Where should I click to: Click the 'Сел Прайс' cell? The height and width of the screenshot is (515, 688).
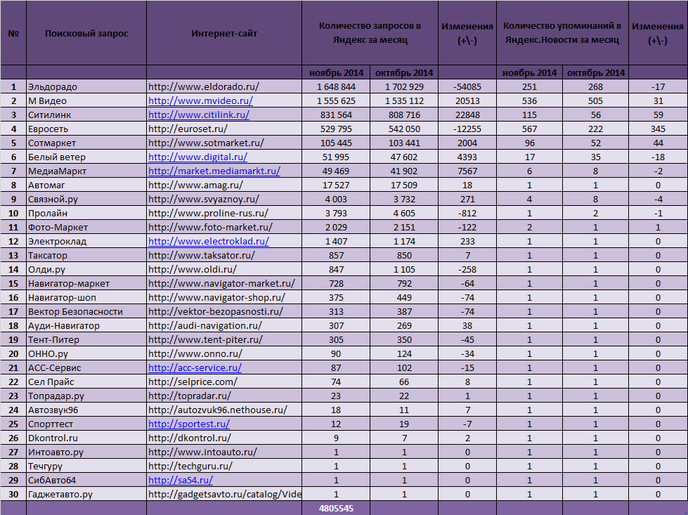coord(86,382)
